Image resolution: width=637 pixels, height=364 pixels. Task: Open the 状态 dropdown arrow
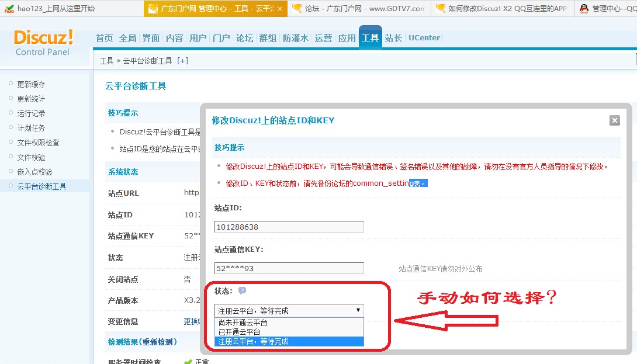(358, 310)
